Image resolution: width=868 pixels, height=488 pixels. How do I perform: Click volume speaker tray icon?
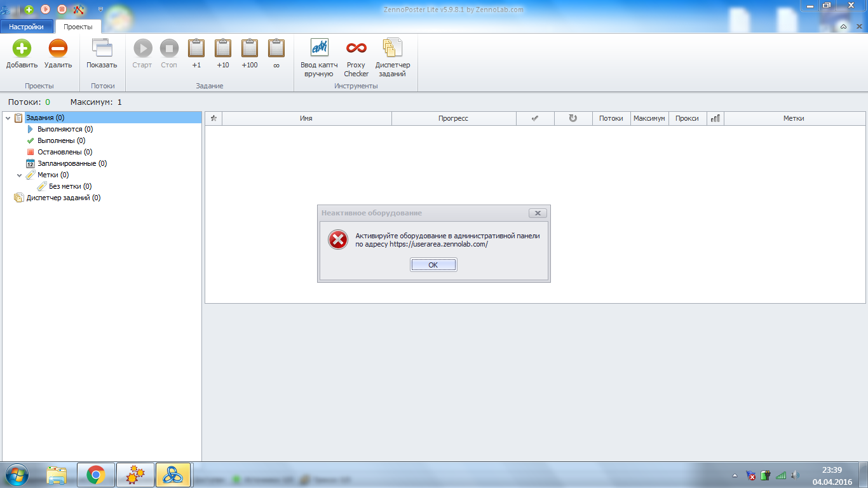(x=796, y=475)
